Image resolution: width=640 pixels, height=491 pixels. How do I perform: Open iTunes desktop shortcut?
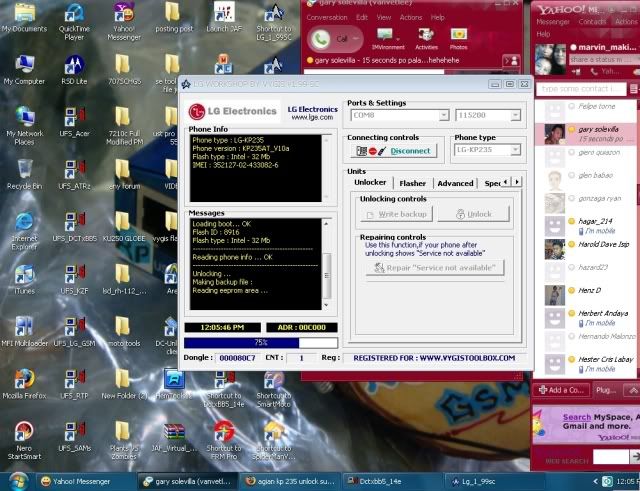click(x=24, y=279)
